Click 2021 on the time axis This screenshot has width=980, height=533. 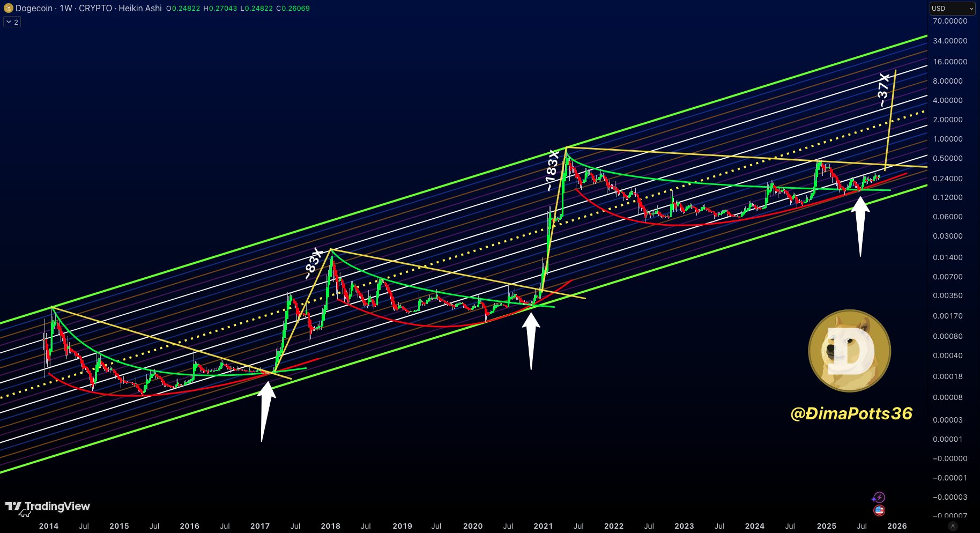[x=543, y=526]
